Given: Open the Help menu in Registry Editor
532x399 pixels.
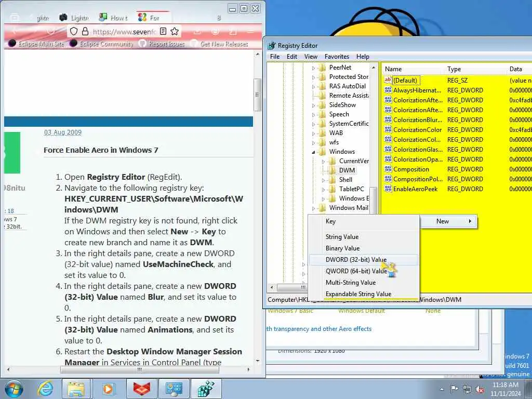Looking at the screenshot, I should (363, 57).
